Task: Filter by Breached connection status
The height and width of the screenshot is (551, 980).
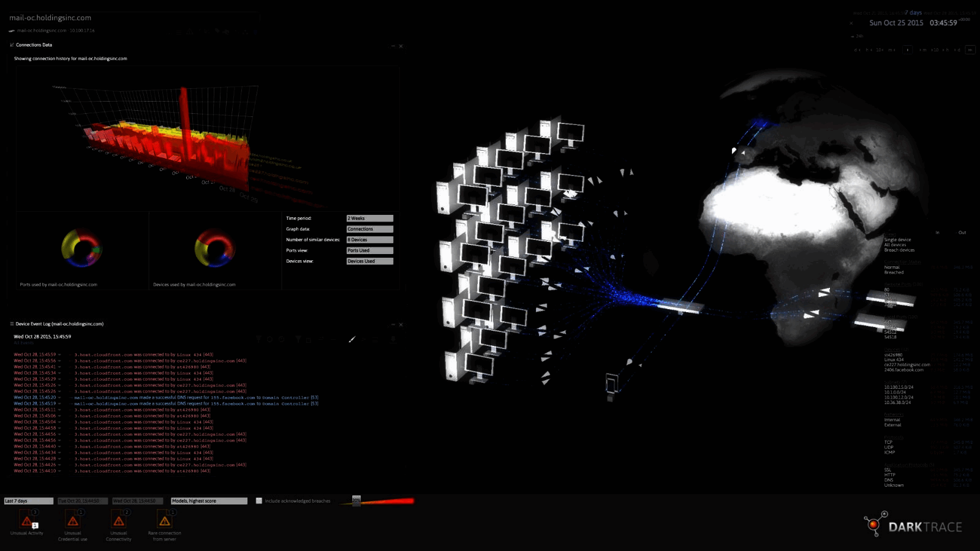Action: pyautogui.click(x=894, y=272)
